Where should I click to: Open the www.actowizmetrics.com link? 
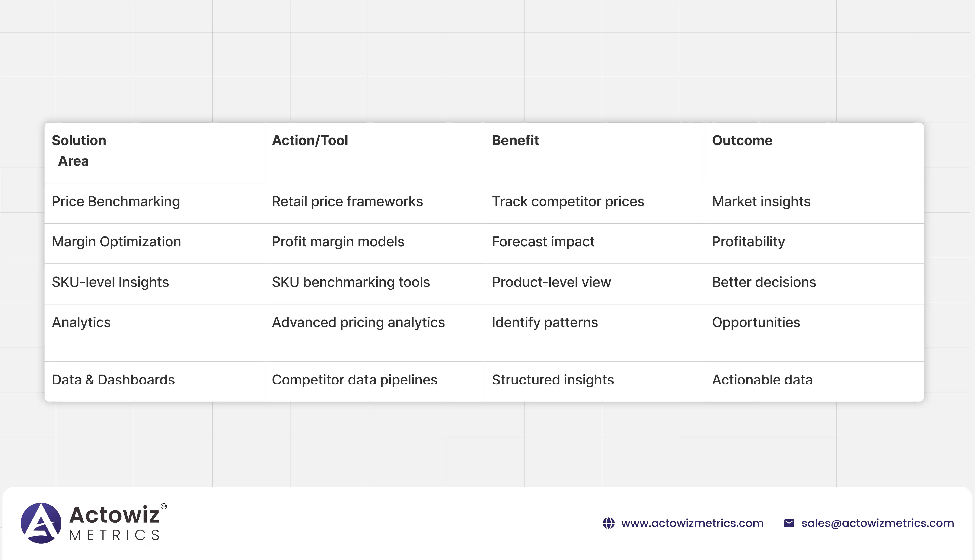[x=692, y=523]
